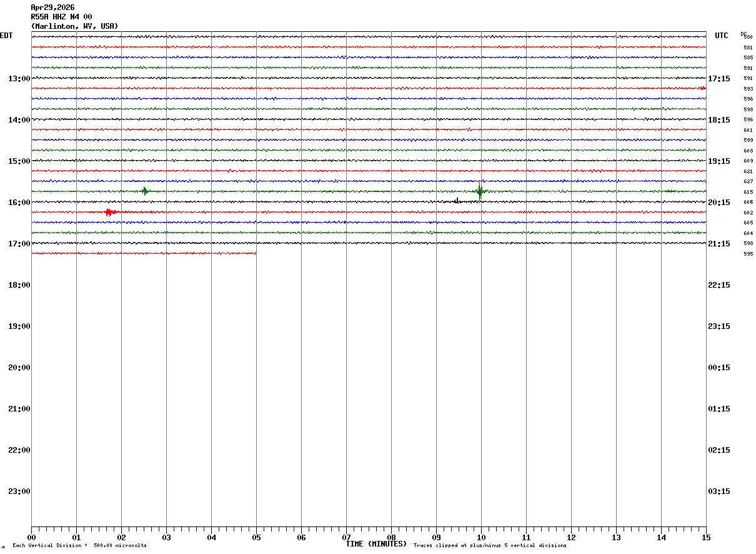Click the '04' minute axis label
This screenshot has width=756, height=554.
coord(211,538)
